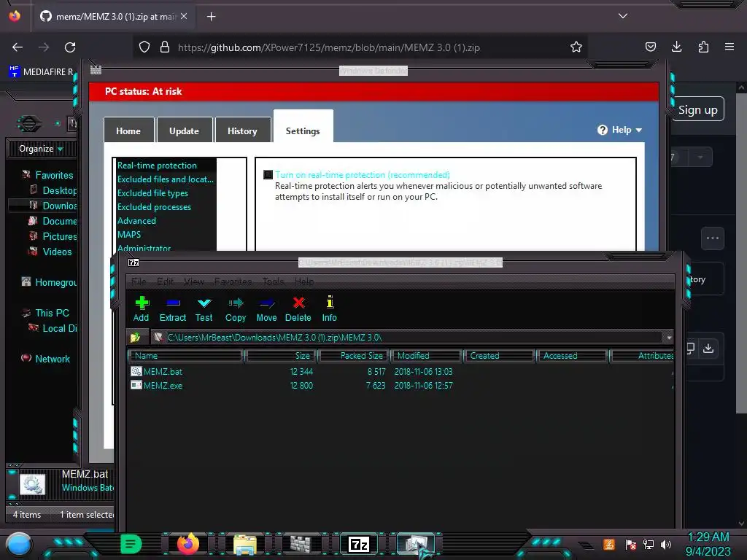This screenshot has width=747, height=560.
Task: Open Firefox extensions icon
Action: pyautogui.click(x=703, y=47)
